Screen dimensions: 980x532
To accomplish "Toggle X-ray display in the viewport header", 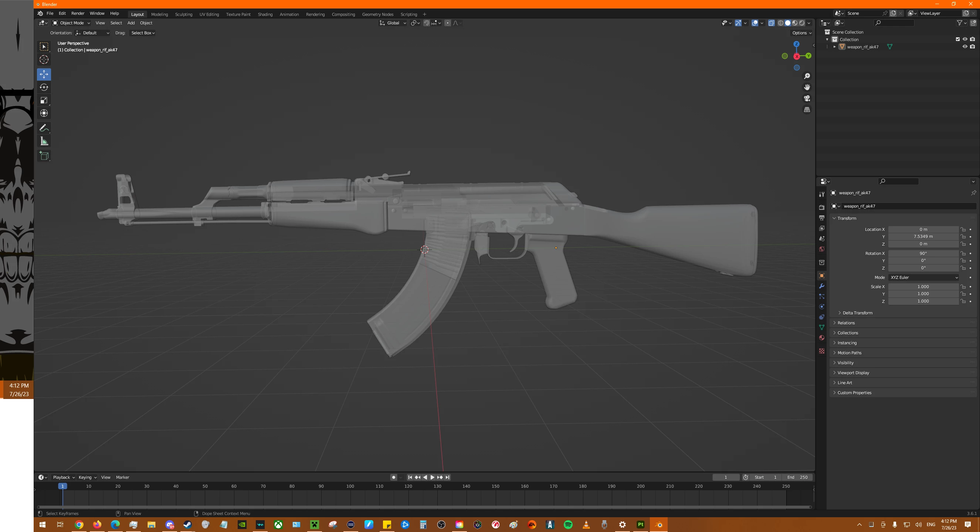I will click(x=771, y=23).
